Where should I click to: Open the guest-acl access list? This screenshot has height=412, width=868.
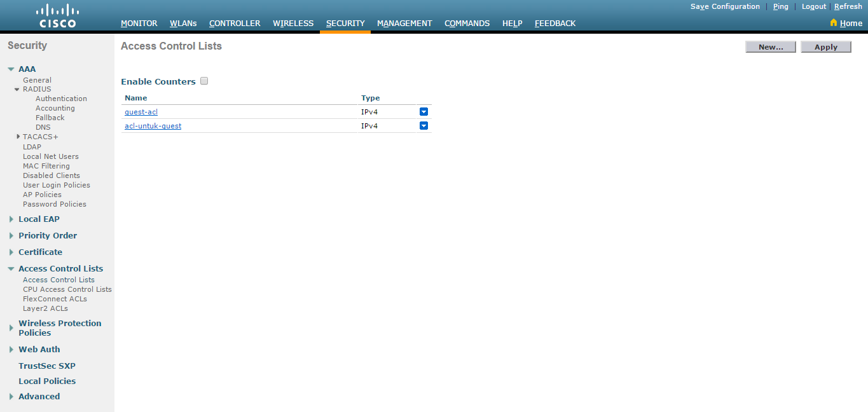pos(141,111)
